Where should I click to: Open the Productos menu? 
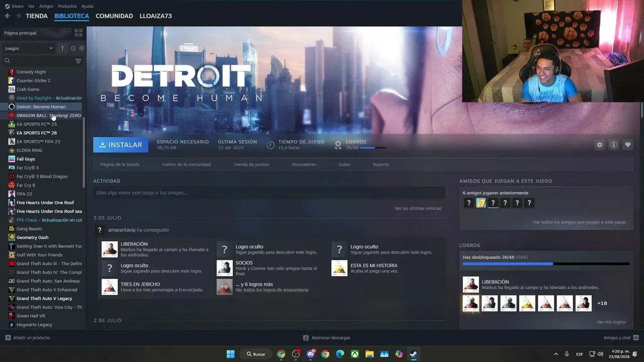point(67,6)
